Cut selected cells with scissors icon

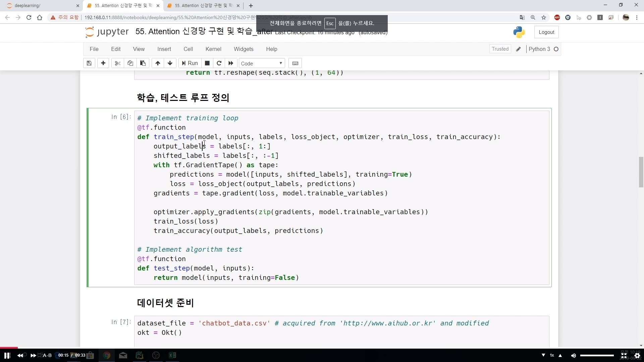coord(117,63)
